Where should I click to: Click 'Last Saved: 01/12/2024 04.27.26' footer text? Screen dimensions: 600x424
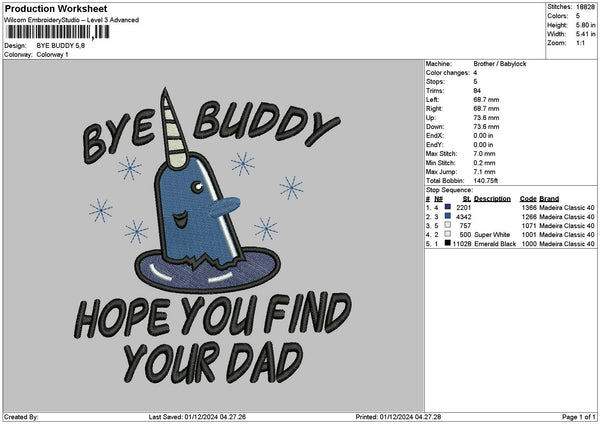click(x=197, y=417)
